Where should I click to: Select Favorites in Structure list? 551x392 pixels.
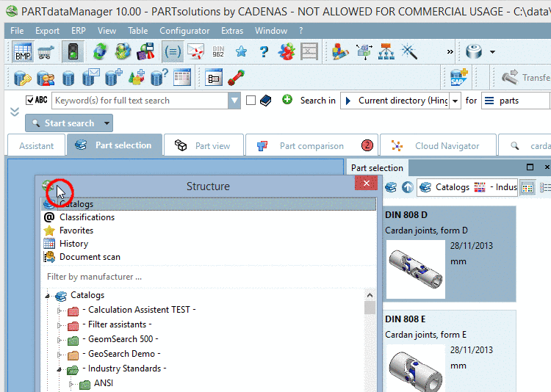tap(209, 231)
